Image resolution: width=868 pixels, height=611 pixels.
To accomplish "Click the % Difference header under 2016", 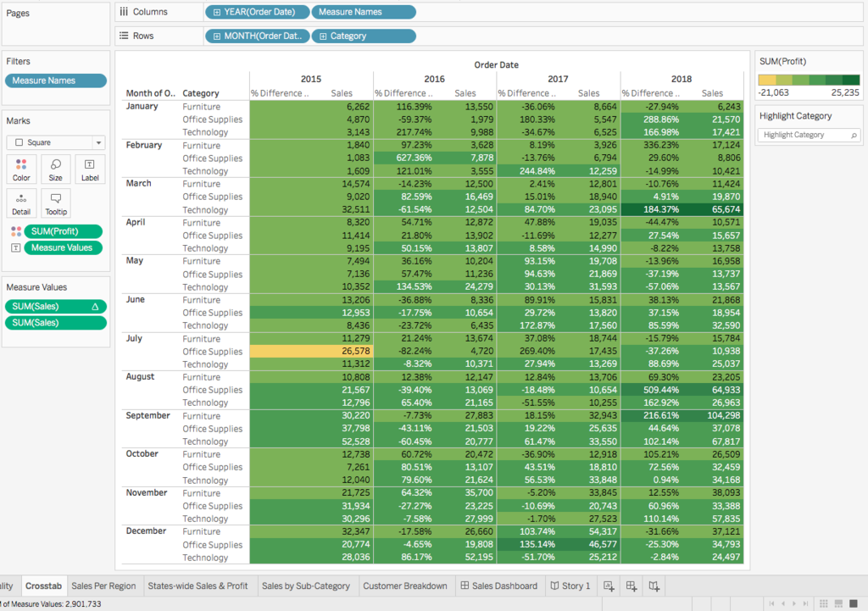I will pos(403,93).
